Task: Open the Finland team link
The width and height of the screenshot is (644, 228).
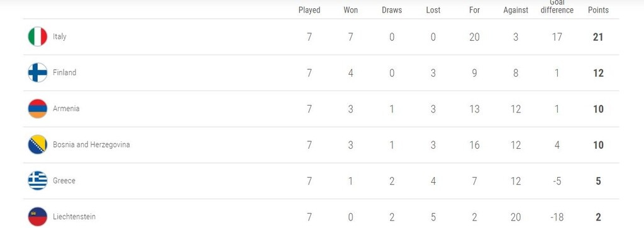Action: click(65, 73)
